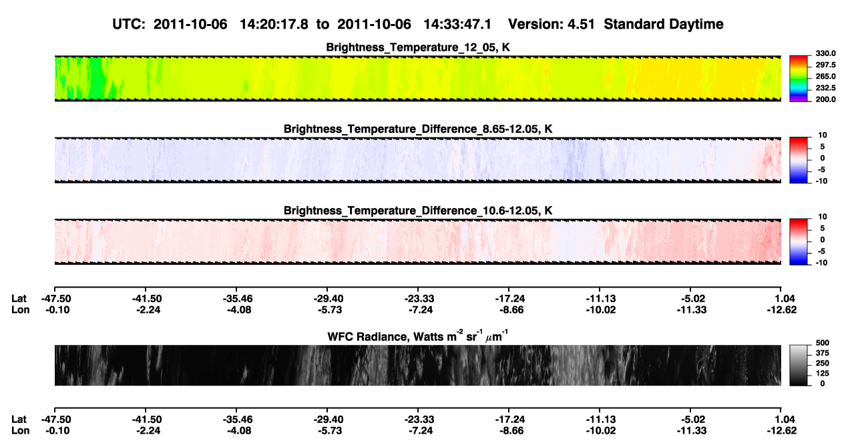This screenshot has height=445, width=868.
Task: Click the '500' tick on the WFC color bar
Action: click(x=822, y=344)
